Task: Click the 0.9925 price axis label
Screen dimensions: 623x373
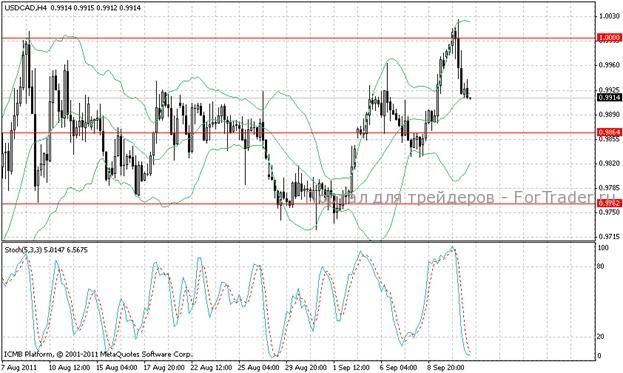Action: click(609, 89)
